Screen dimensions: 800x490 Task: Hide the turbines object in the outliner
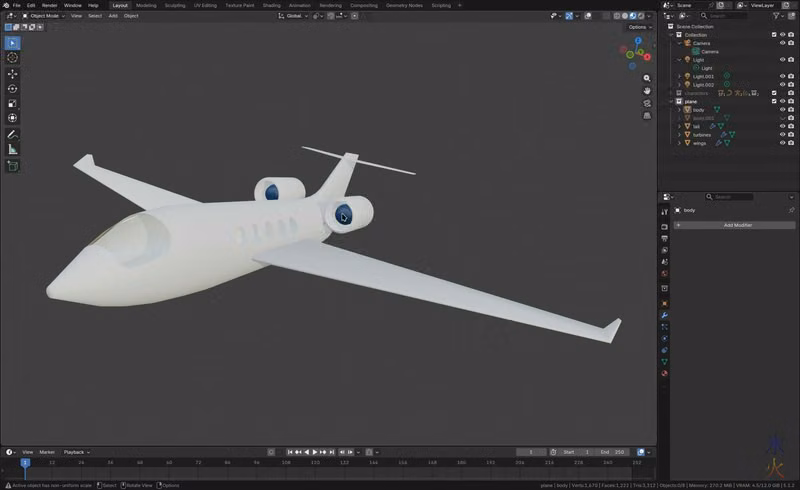click(x=782, y=135)
